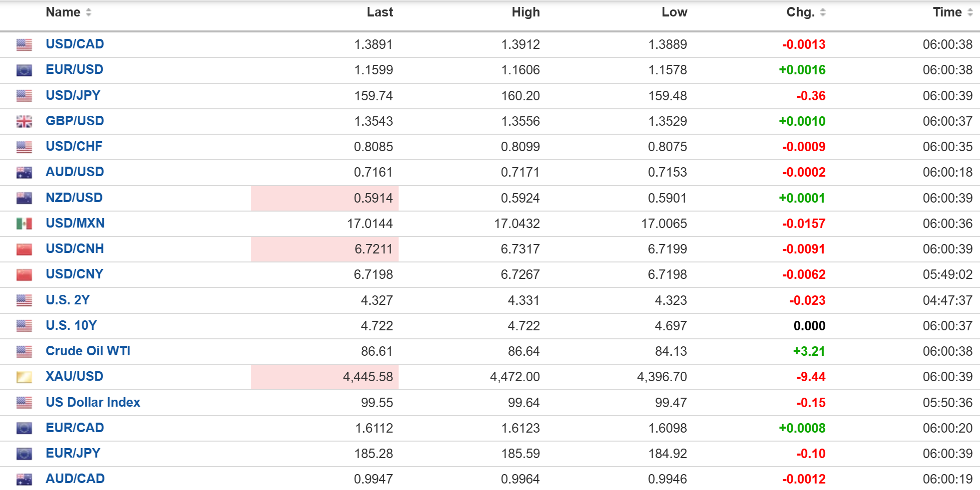Viewport: 980px width, 490px height.
Task: Click the UK flag icon beside GBP/USD
Action: click(x=24, y=121)
